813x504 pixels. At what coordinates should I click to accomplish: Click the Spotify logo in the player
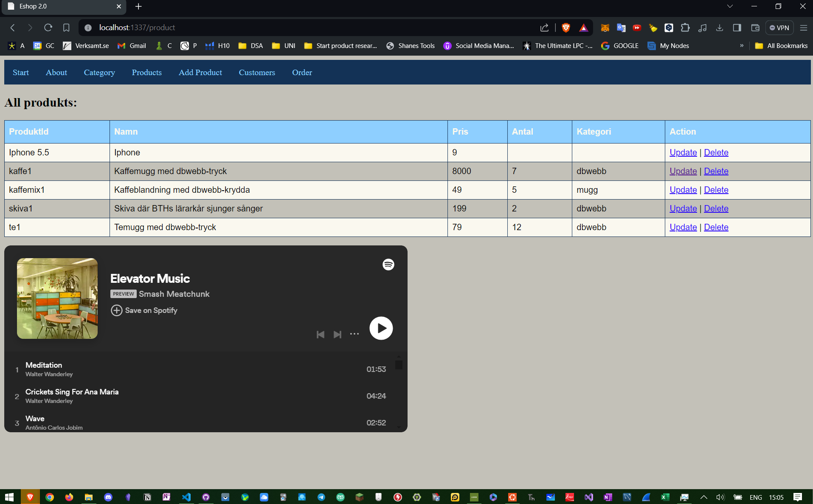click(x=388, y=265)
